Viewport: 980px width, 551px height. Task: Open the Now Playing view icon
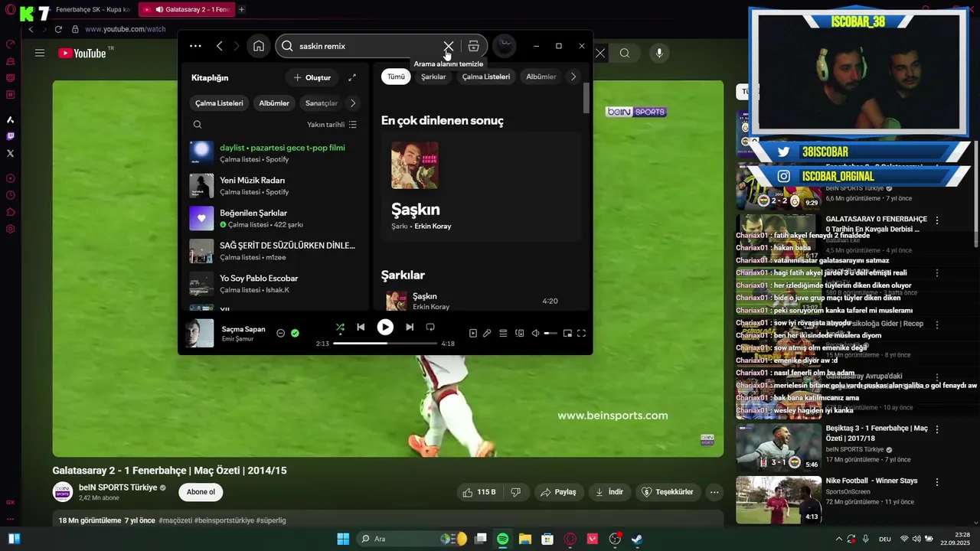473,333
